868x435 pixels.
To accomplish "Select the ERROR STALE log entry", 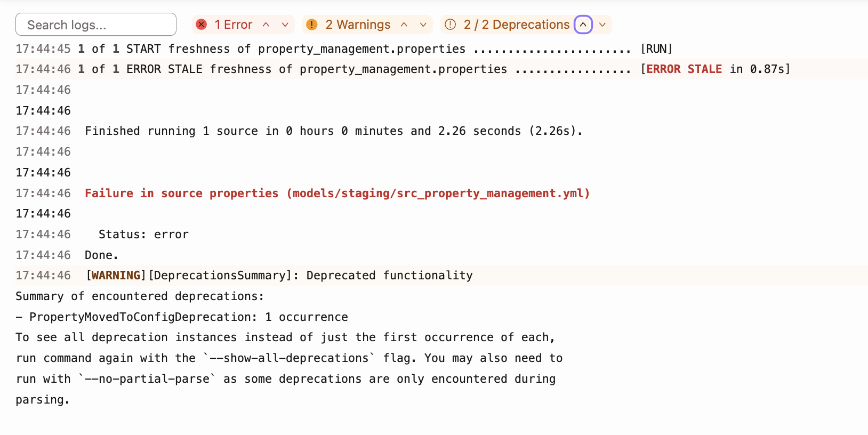I will [373, 69].
